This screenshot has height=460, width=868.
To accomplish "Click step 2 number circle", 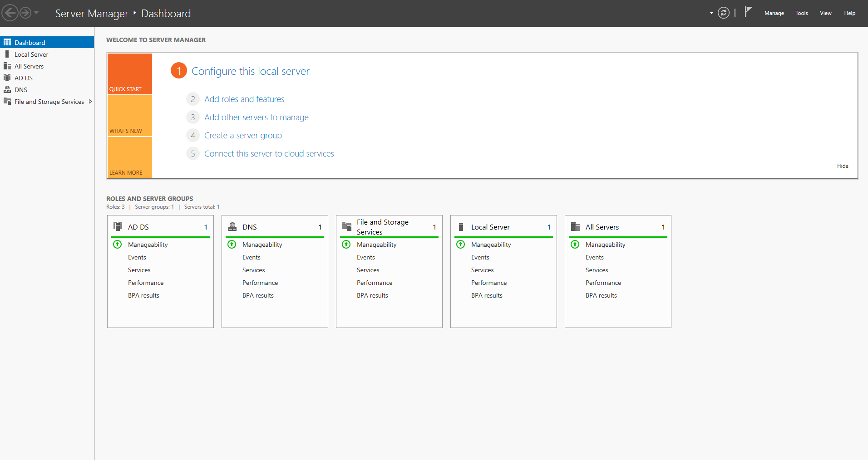I will coord(193,99).
